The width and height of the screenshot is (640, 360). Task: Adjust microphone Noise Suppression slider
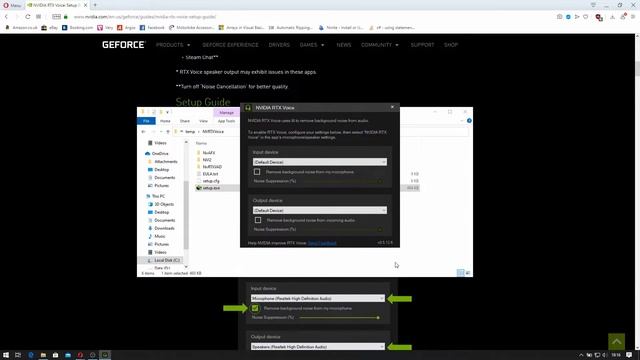coord(341,181)
